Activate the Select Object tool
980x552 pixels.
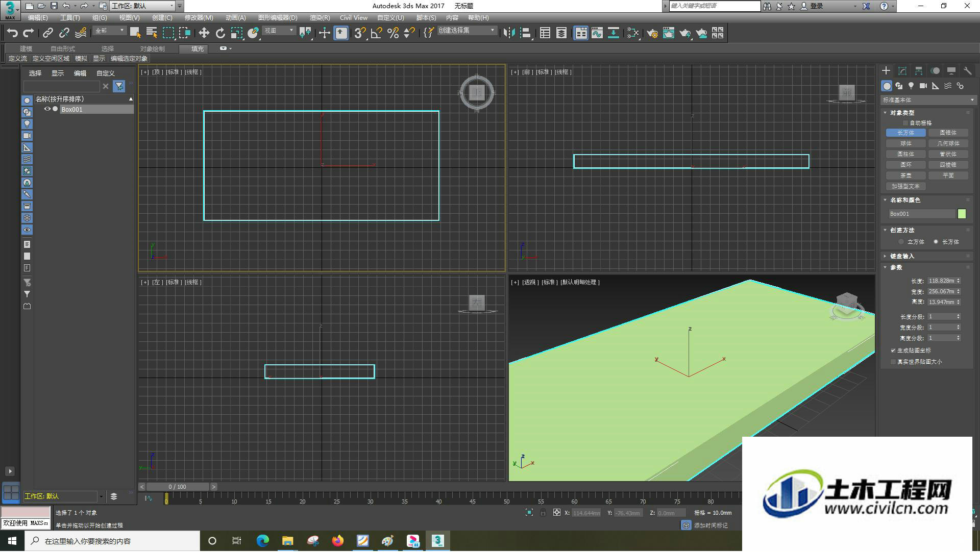pyautogui.click(x=135, y=33)
